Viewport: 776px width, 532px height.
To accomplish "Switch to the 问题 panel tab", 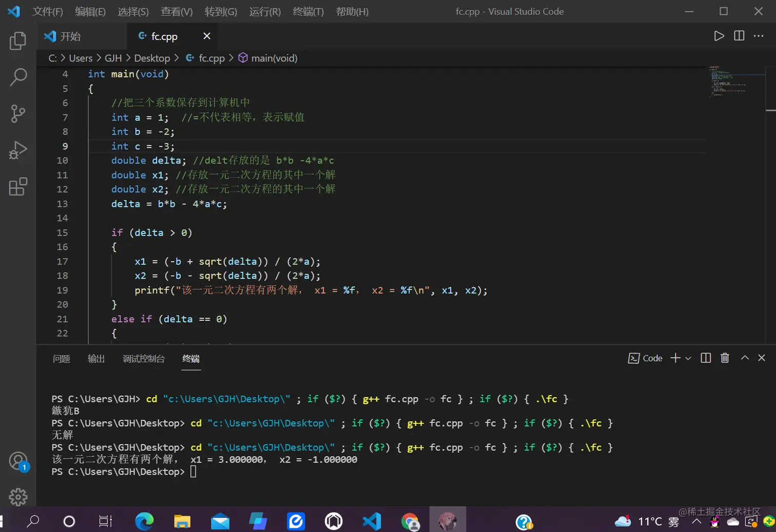I will tap(62, 359).
